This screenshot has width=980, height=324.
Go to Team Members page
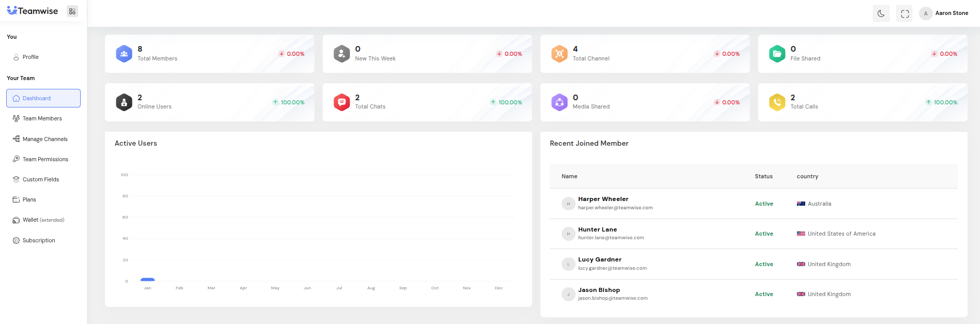pos(42,119)
